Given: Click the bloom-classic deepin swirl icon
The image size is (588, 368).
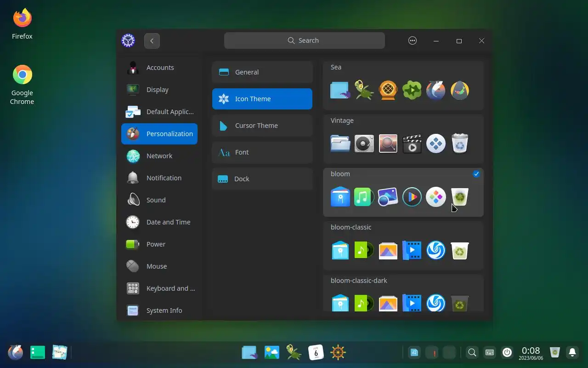Looking at the screenshot, I should (x=436, y=250).
